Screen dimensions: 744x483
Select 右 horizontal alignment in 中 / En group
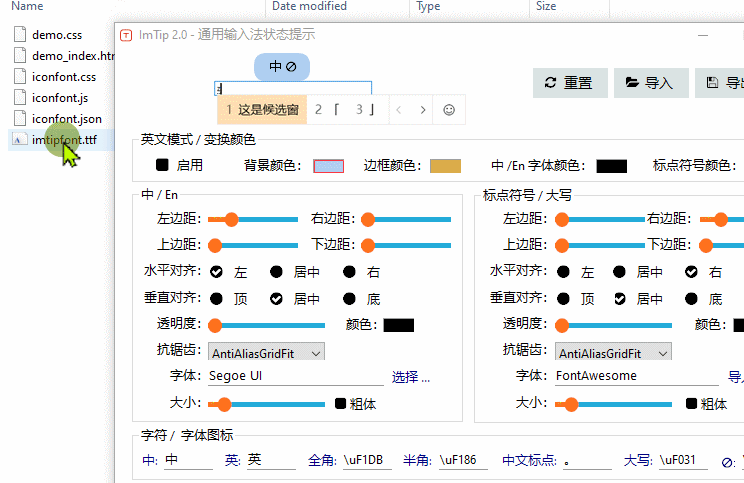pyautogui.click(x=349, y=272)
